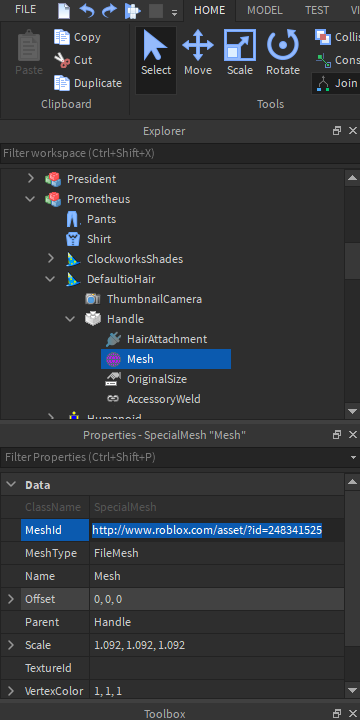
Task: Switch to the HOME tab
Action: point(209,10)
